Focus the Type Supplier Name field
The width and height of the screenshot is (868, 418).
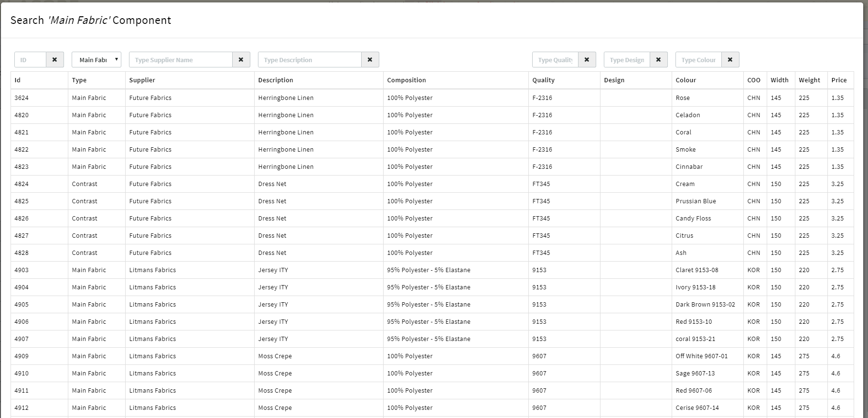pos(181,60)
